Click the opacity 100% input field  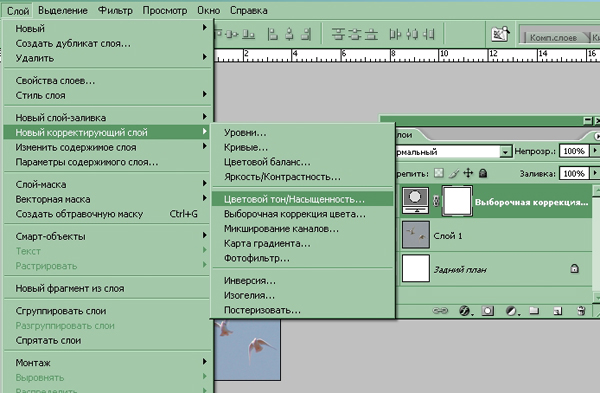click(x=574, y=151)
